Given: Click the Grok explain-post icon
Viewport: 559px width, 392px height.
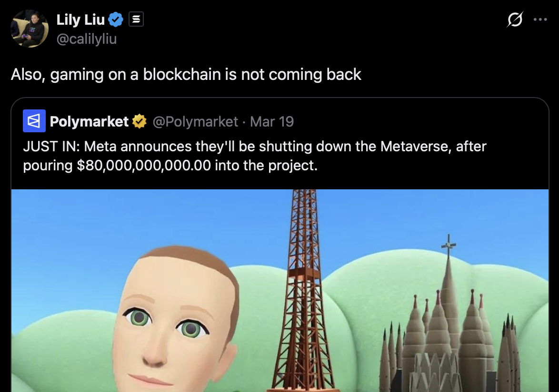Looking at the screenshot, I should click(515, 19).
